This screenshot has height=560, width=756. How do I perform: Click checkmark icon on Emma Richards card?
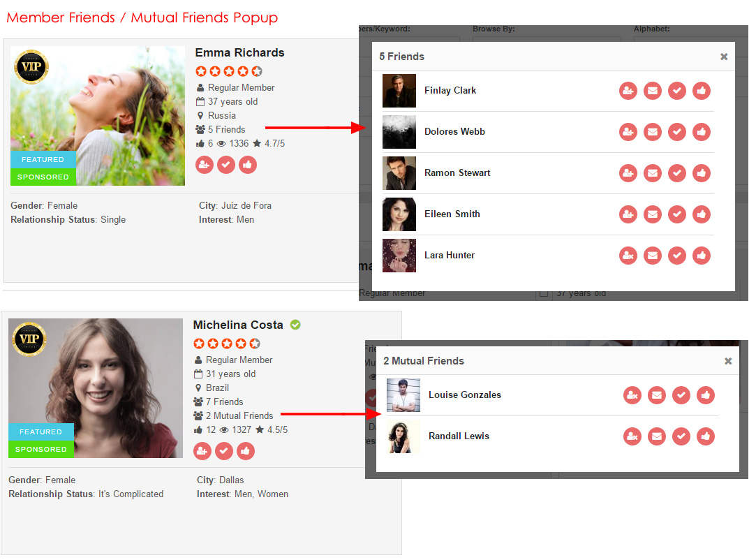point(226,165)
